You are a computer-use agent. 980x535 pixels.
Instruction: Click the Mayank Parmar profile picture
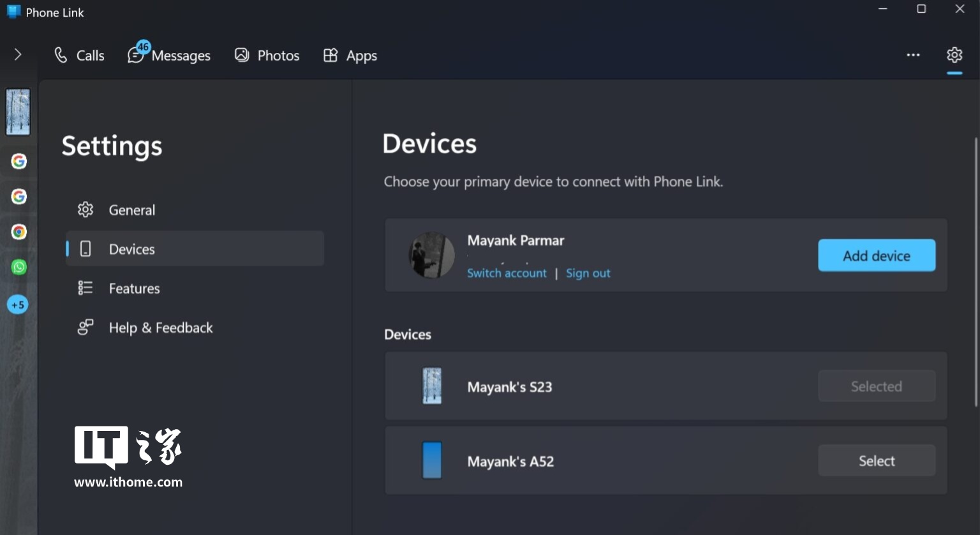click(x=431, y=255)
